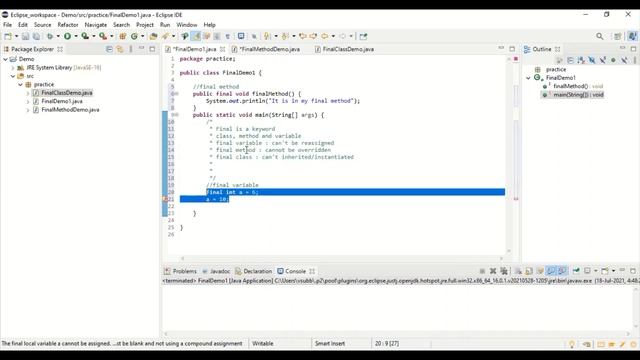Toggle Mark Occurrences in main toolbar
Screen dimensions: 640x360
196,36
